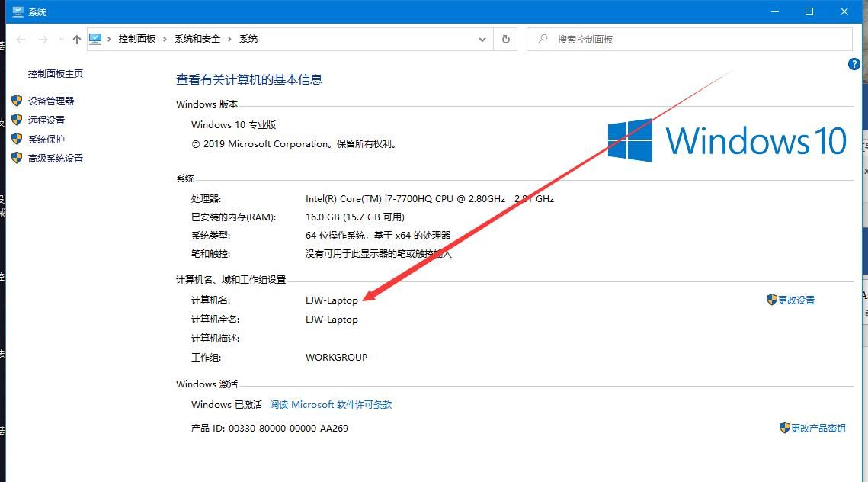868x482 pixels.
Task: Click 更改设置 link
Action: (x=796, y=300)
